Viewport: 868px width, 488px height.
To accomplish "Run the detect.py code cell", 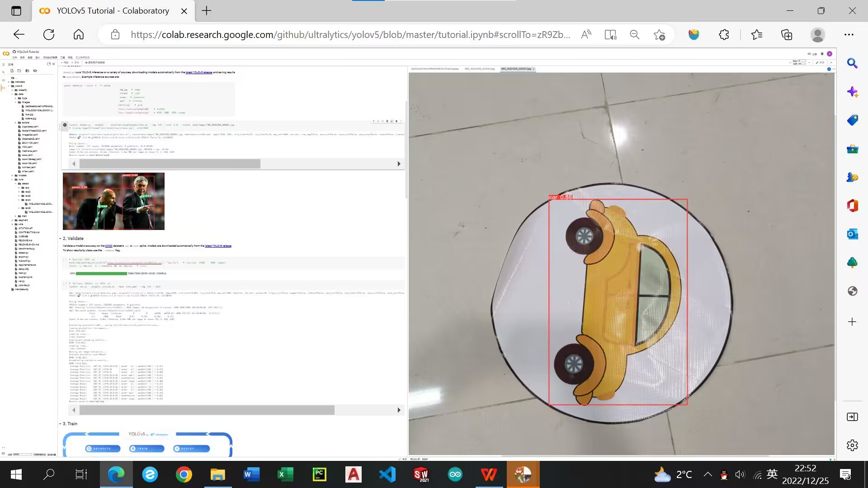I will pos(65,125).
